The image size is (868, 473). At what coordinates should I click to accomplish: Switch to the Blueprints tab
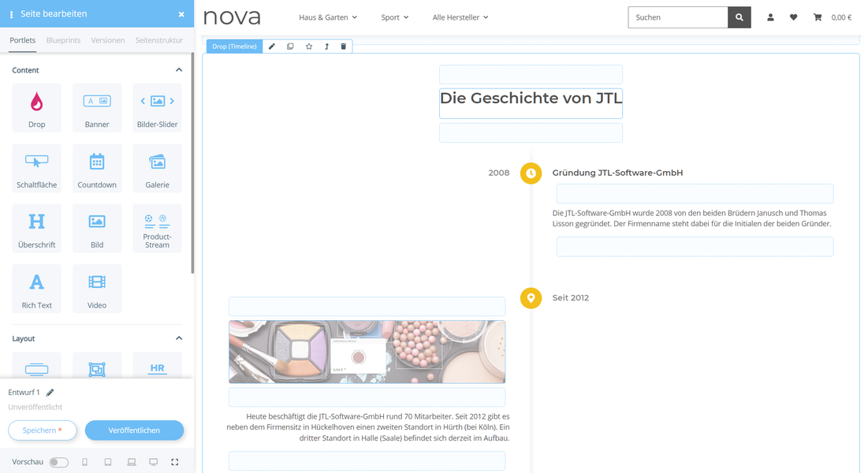(x=63, y=40)
